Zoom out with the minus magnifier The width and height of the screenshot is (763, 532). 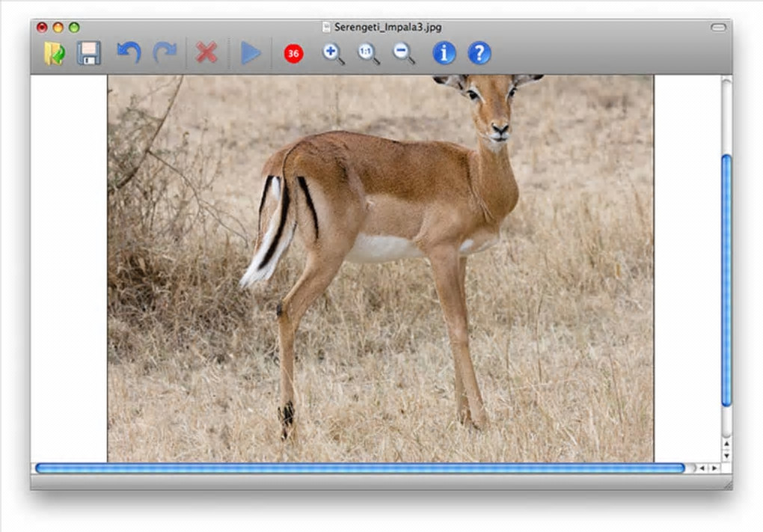(404, 54)
